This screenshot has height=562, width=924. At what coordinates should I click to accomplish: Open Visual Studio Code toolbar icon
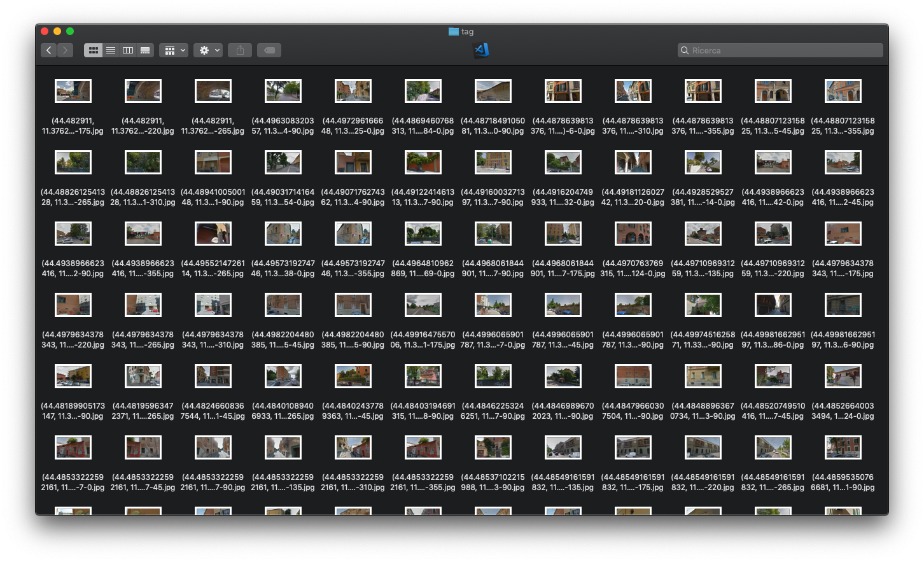click(x=482, y=50)
